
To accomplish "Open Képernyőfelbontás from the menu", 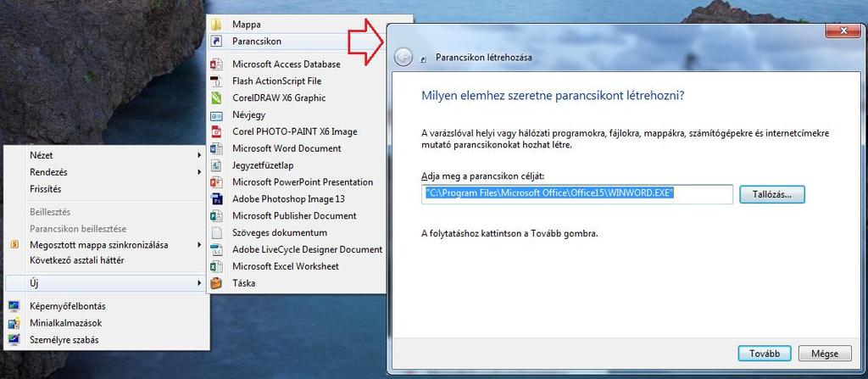I will (x=106, y=306).
